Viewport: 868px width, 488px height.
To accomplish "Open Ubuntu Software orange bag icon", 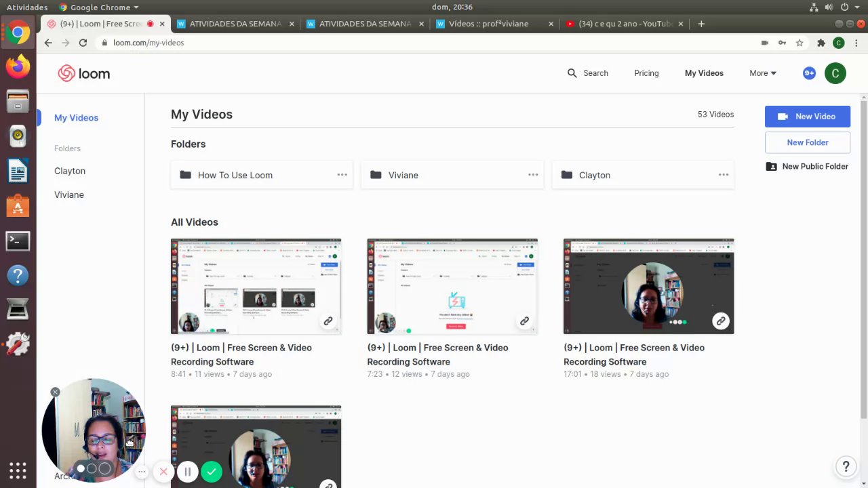I will 18,206.
